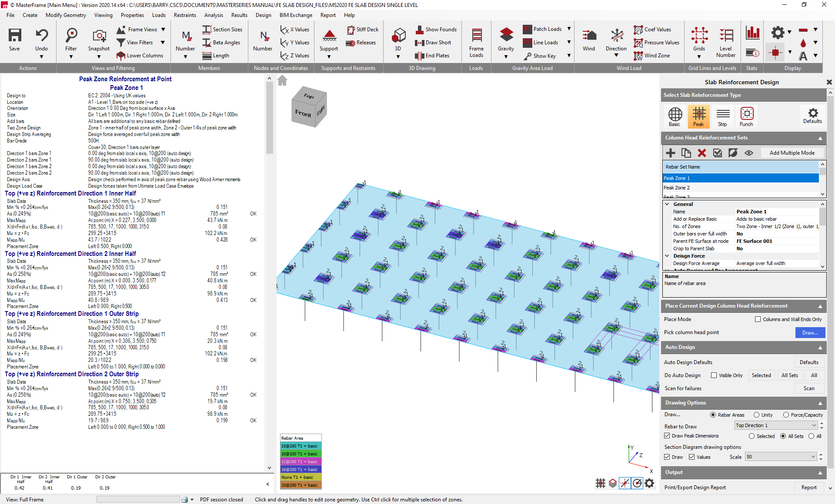Select the Peak reinforcement type icon

[x=698, y=116]
